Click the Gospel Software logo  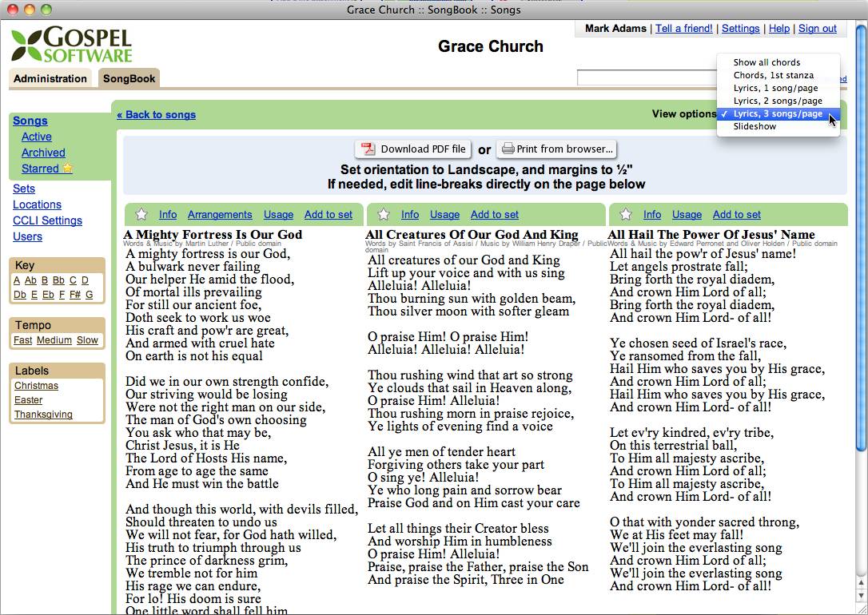71,44
